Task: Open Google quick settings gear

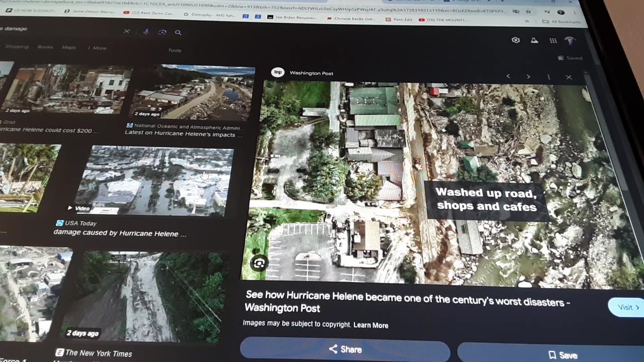Action: [x=516, y=40]
